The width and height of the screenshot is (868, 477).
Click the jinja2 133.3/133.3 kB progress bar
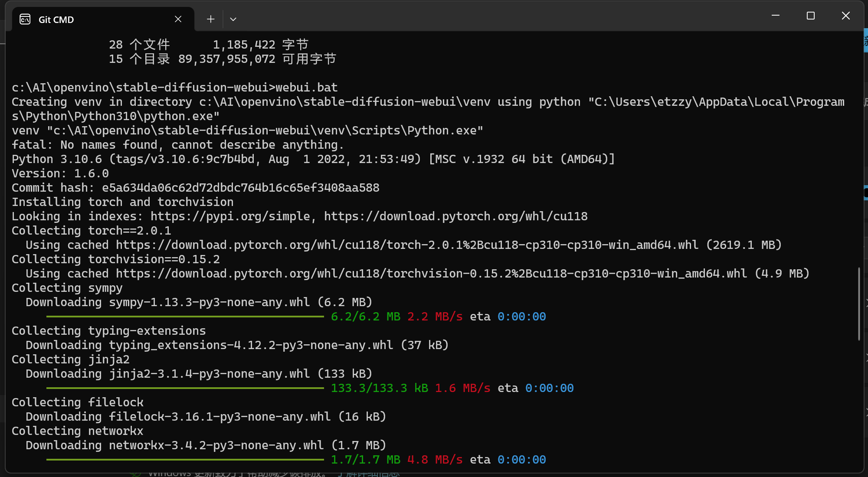point(185,388)
